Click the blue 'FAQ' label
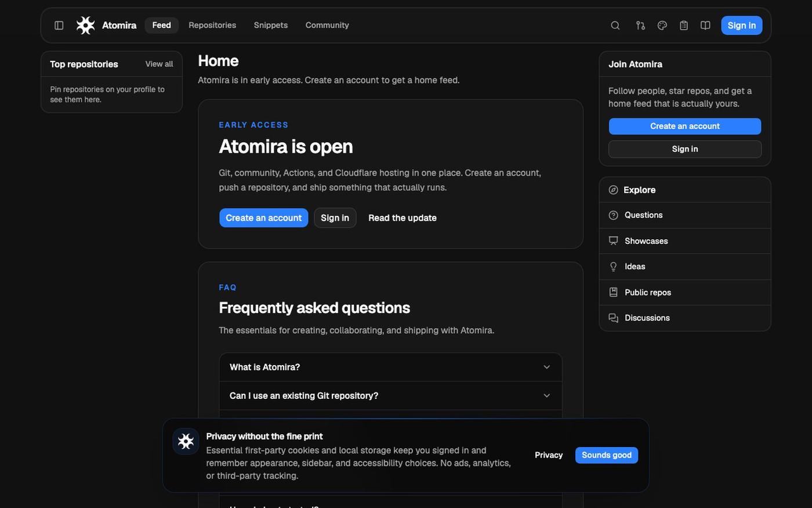 227,287
